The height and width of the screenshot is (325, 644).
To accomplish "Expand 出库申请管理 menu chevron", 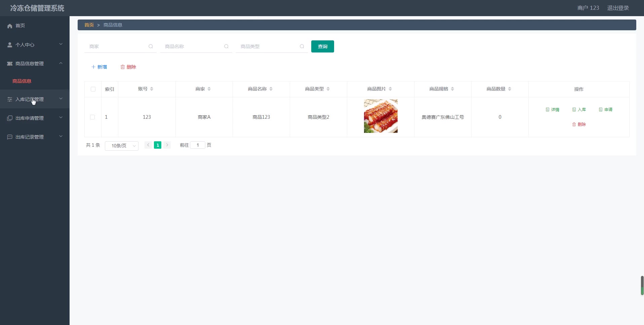I will point(61,117).
